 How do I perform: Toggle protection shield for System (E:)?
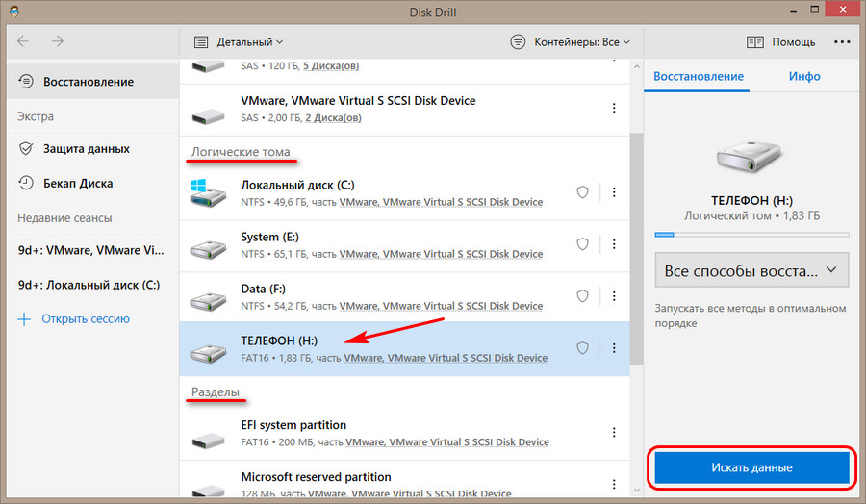(583, 244)
